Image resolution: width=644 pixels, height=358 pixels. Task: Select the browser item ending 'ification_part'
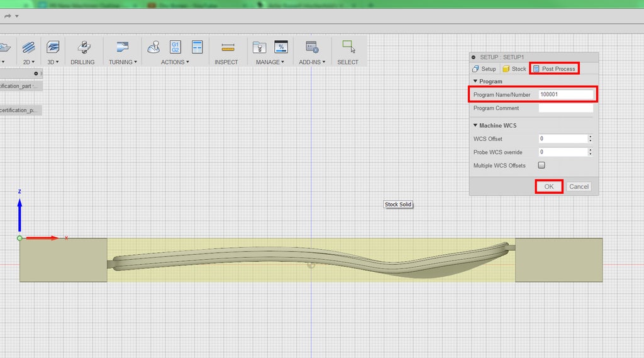coord(21,86)
